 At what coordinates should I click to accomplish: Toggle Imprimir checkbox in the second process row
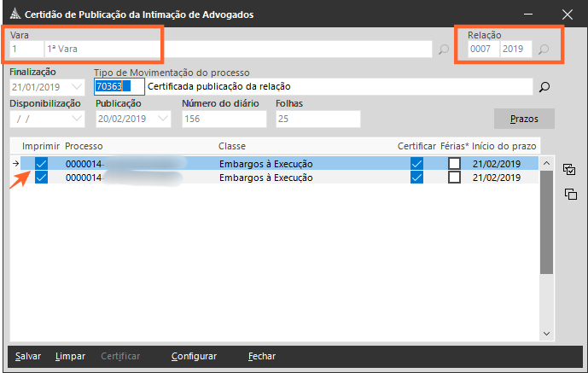tap(41, 178)
